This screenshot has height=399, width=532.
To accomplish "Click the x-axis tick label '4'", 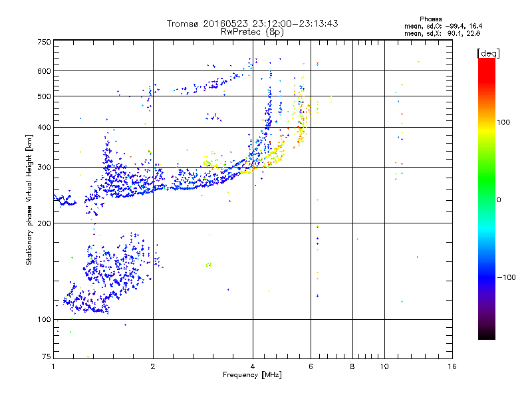I will 253,366.
